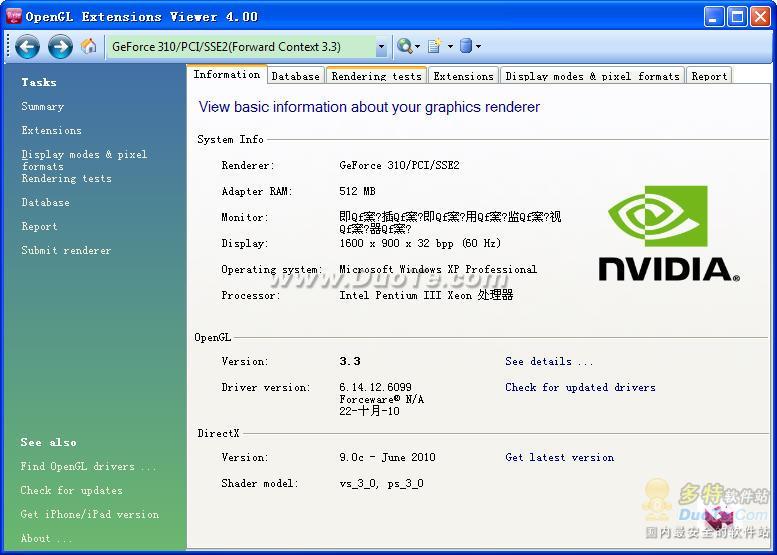Click the NVIDIA logo image

[669, 234]
